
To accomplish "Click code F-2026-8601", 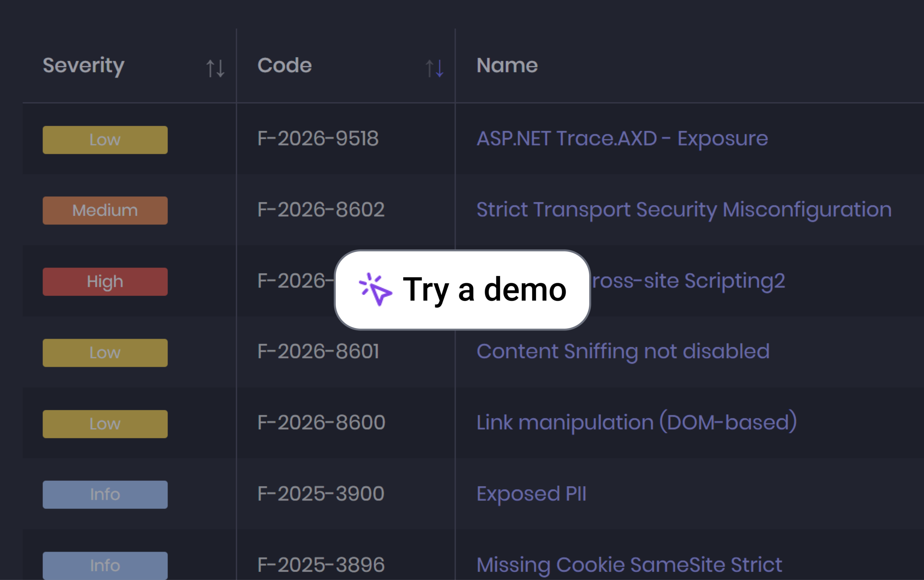I will 318,352.
